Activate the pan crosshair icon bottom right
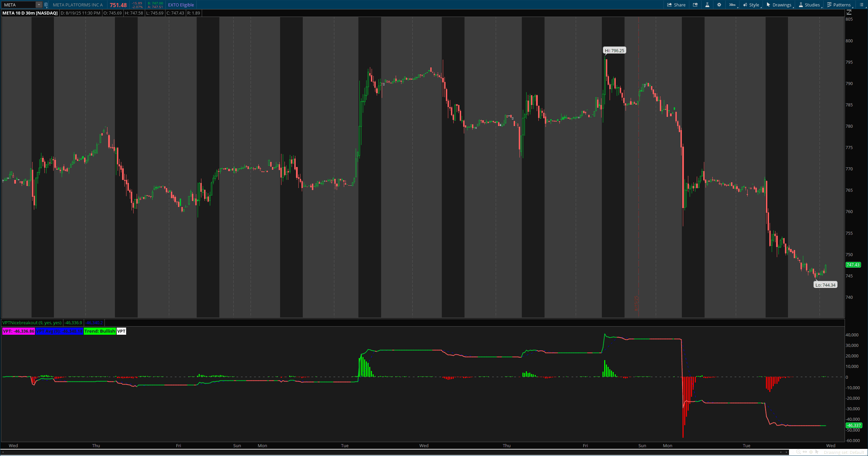 811,452
